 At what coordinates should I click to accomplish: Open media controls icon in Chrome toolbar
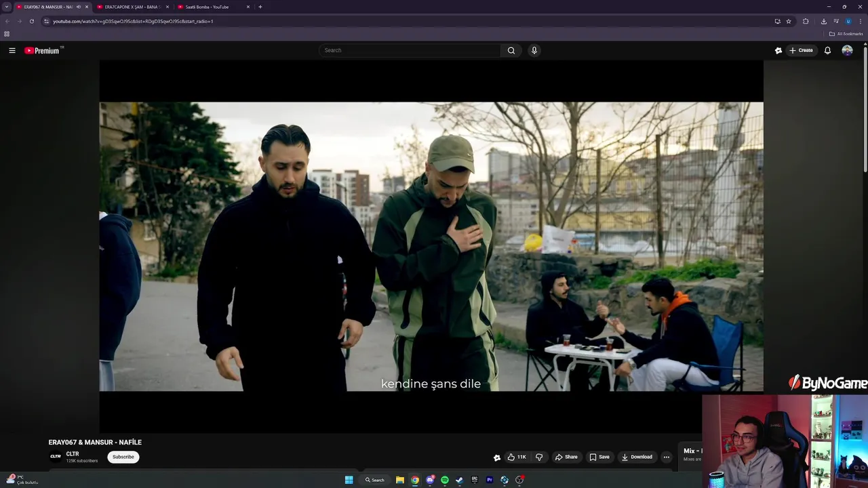tap(836, 21)
